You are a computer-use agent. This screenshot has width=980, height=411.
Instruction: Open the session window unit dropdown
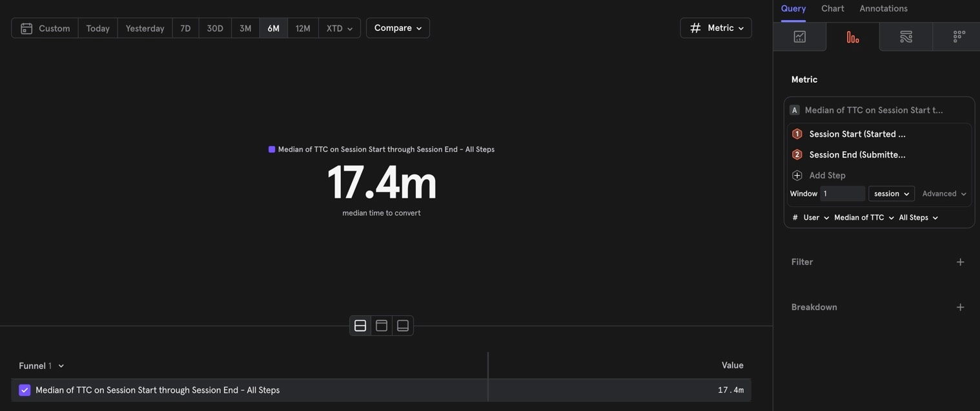tap(891, 194)
